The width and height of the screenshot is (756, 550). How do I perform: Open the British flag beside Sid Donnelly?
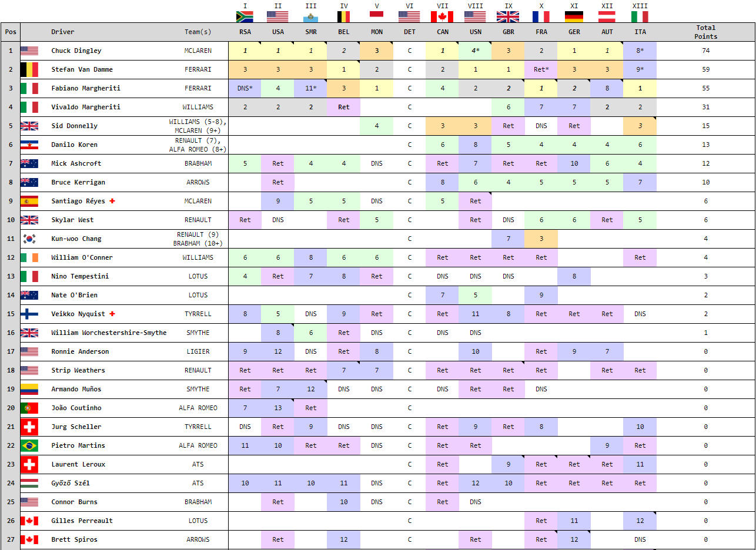pos(29,126)
